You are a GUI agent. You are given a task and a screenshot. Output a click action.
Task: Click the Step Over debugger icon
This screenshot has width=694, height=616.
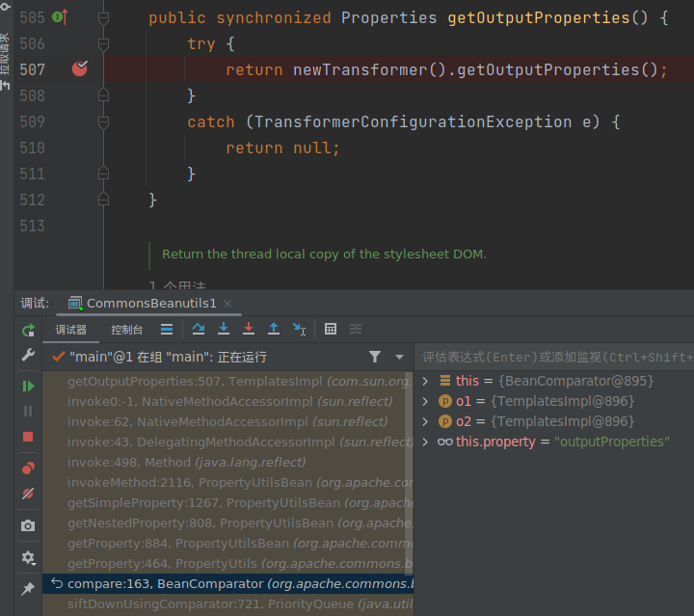click(x=199, y=329)
